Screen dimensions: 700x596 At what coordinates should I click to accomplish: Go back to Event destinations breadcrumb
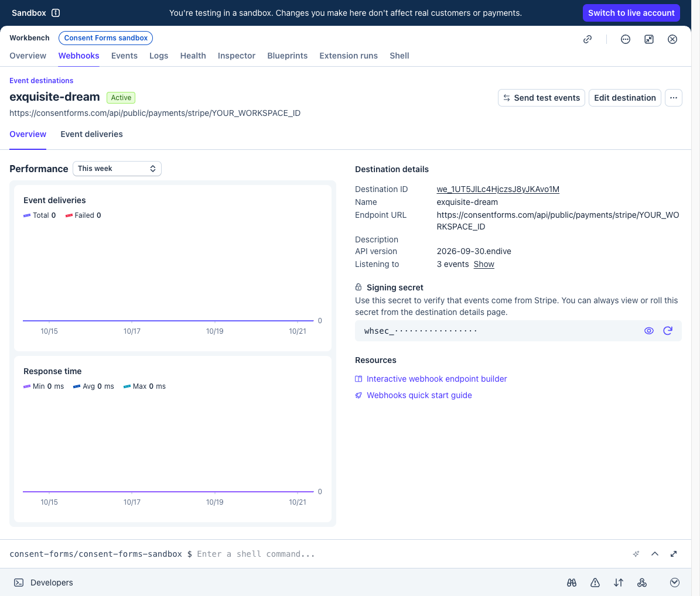pyautogui.click(x=41, y=81)
